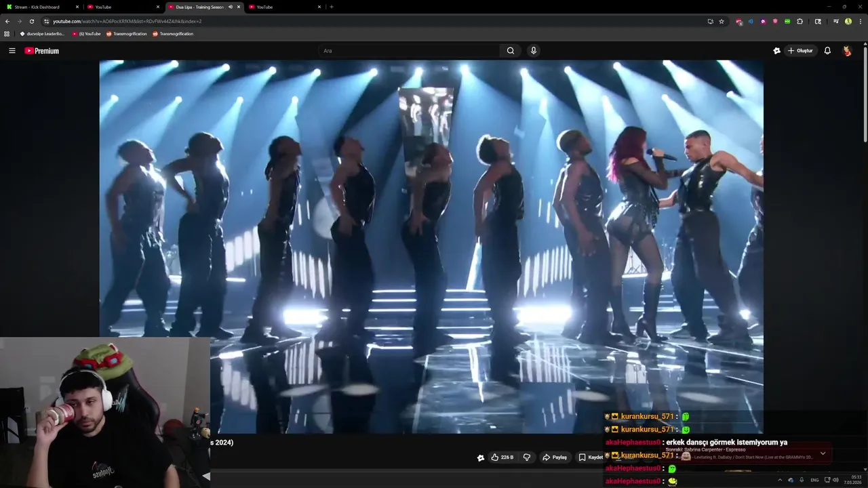
Task: Open the second Transmogrification bookmark
Action: pos(173,33)
